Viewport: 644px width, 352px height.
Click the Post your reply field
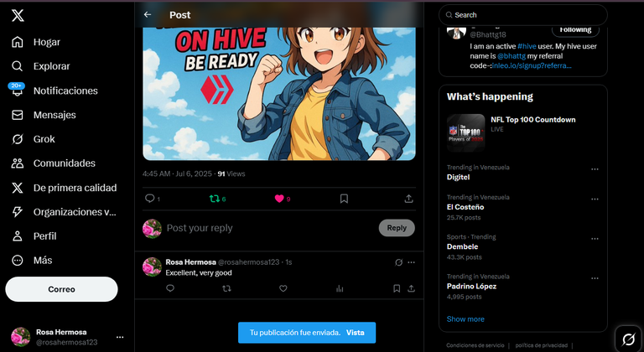click(270, 228)
